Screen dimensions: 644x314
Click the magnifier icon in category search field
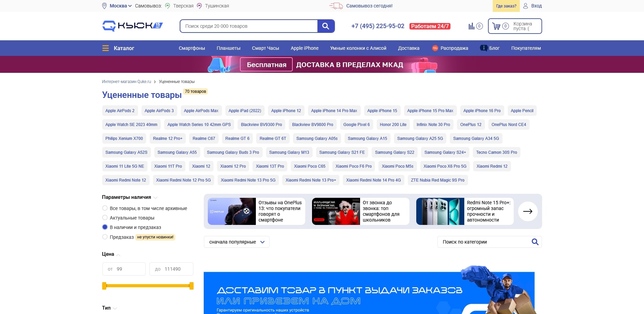pyautogui.click(x=535, y=242)
